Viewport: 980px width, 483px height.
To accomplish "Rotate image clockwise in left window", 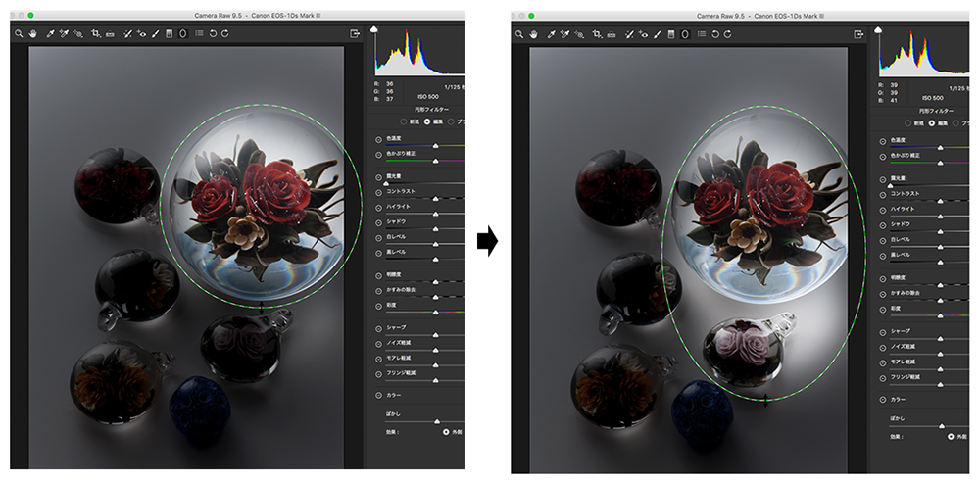I will 225,33.
